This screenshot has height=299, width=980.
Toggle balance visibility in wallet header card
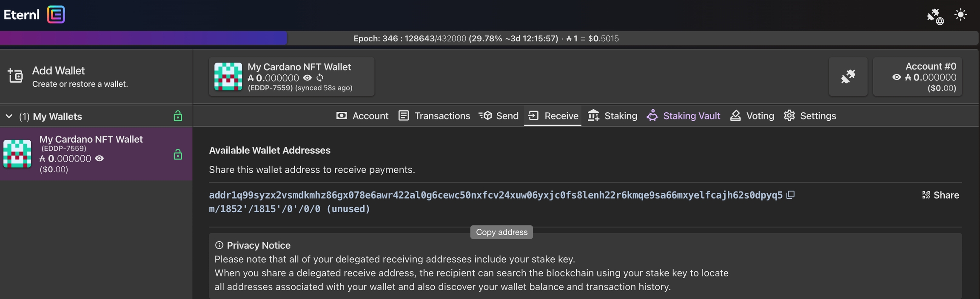tap(308, 78)
